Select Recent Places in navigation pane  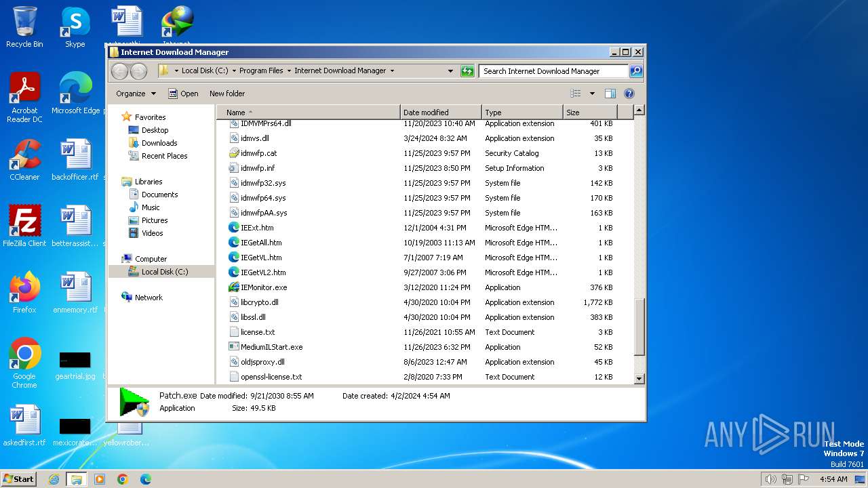tap(164, 156)
